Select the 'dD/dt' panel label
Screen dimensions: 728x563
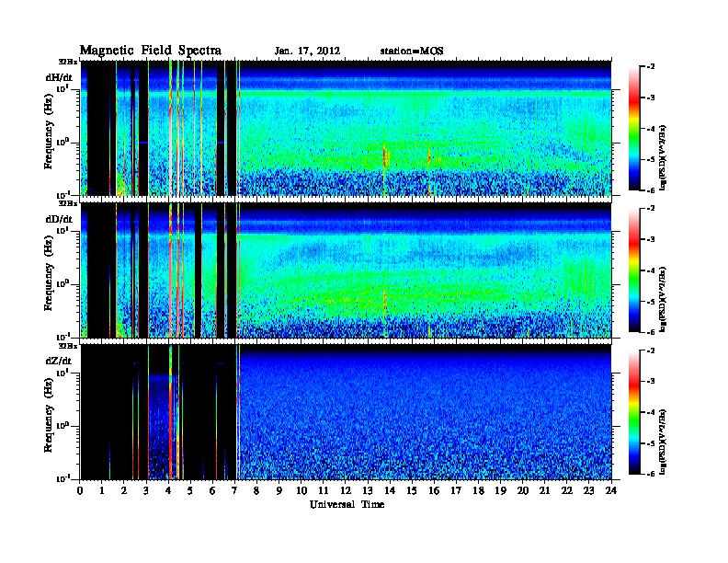59,219
